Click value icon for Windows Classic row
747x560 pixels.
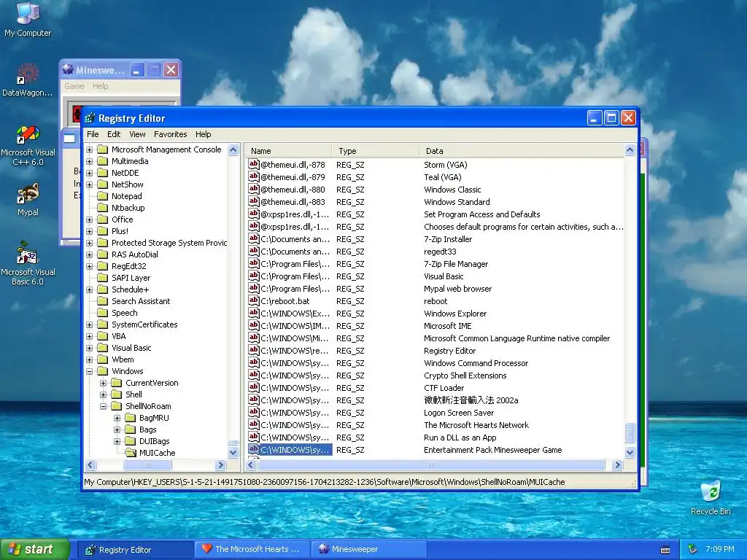(253, 189)
